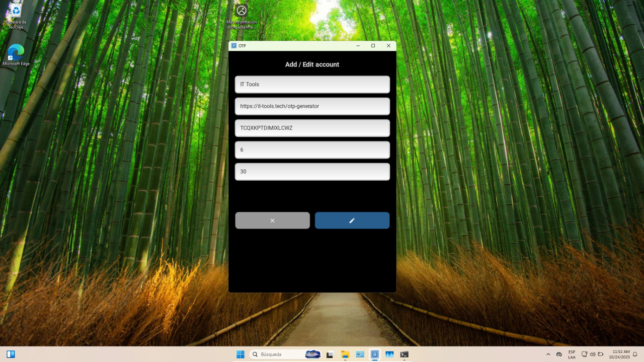Image resolution: width=644 pixels, height=362 pixels.
Task: Click the highlighted OTP app taskbar icon
Action: point(375,354)
